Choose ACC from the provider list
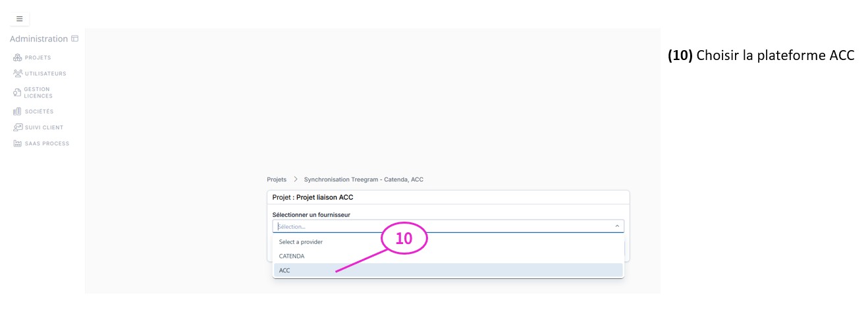Image resolution: width=868 pixels, height=312 pixels. 285,270
